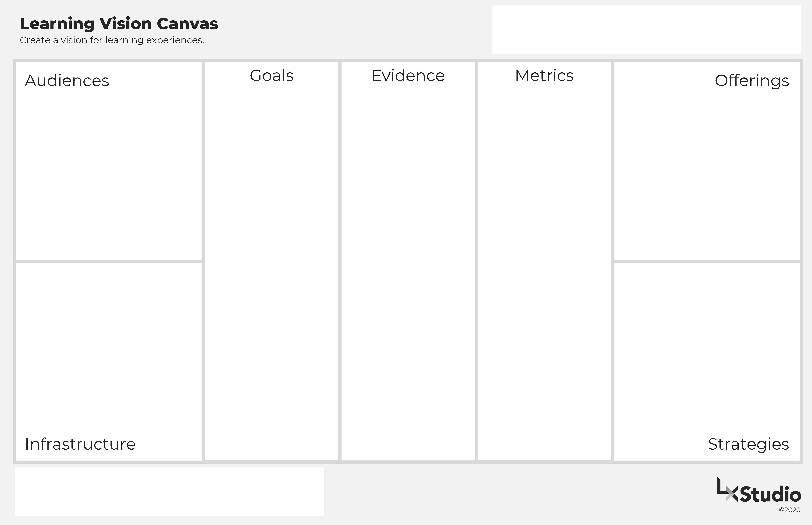Click the LX Studio logo
Screen dimensions: 812x525
[x=759, y=490]
